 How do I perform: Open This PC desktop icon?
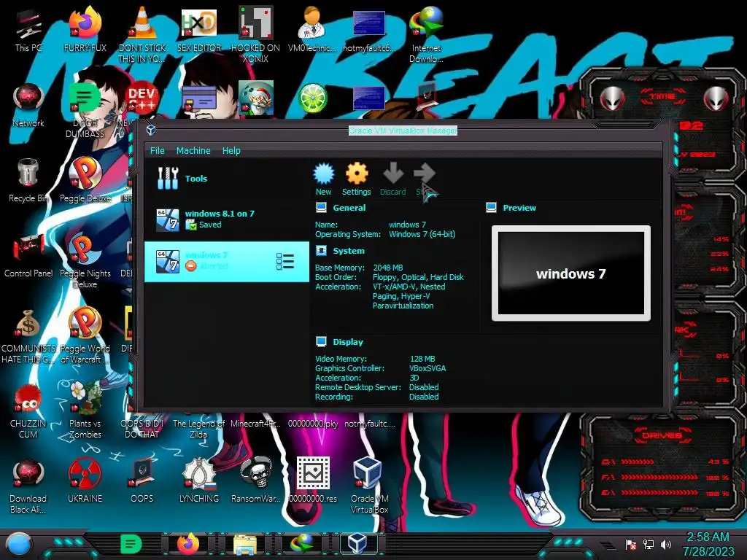pyautogui.click(x=28, y=31)
